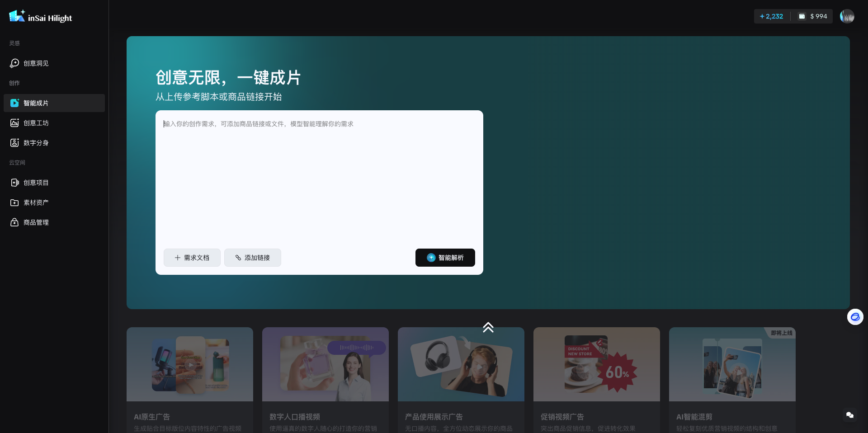Click the 数字人口播视频 title text
The width and height of the screenshot is (868, 433).
[295, 417]
